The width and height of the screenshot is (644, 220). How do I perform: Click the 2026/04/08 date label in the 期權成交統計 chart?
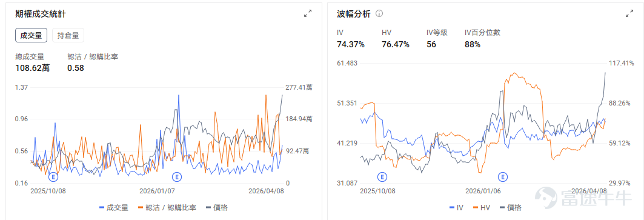click(x=266, y=191)
